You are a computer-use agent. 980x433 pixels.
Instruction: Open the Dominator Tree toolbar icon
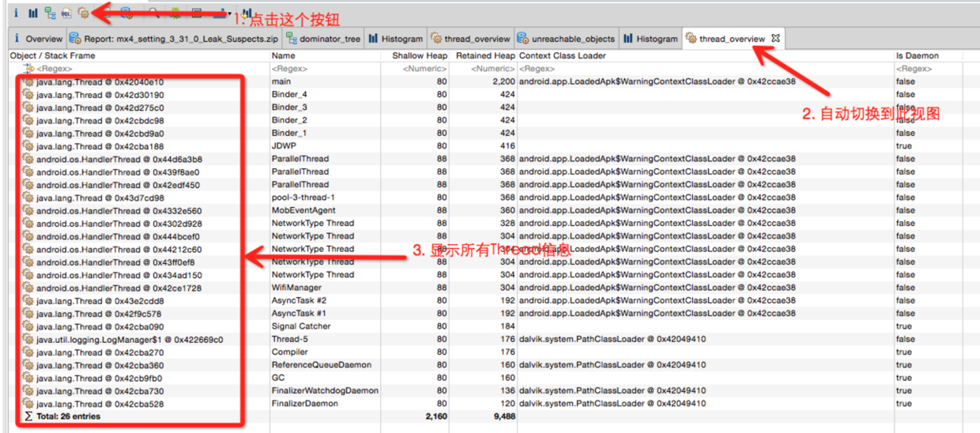[x=50, y=13]
